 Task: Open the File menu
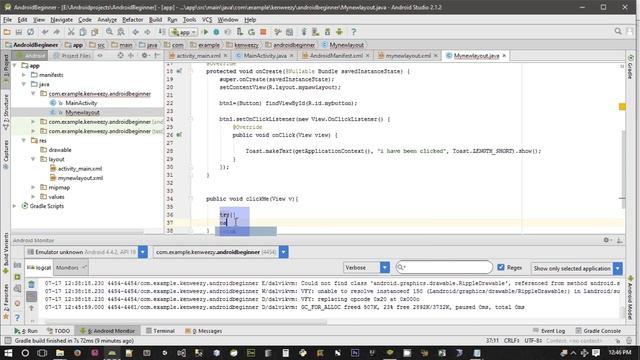7,20
